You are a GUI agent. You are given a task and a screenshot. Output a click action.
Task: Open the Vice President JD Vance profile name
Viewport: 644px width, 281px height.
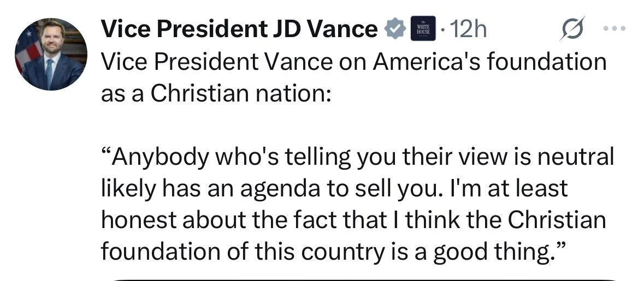(239, 29)
